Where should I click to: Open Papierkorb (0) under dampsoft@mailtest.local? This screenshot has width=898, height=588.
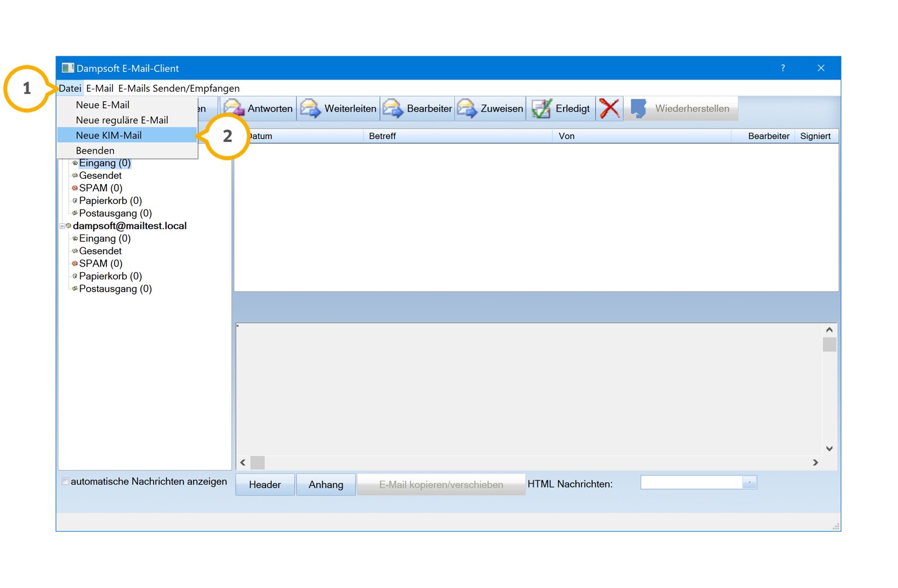tap(110, 276)
